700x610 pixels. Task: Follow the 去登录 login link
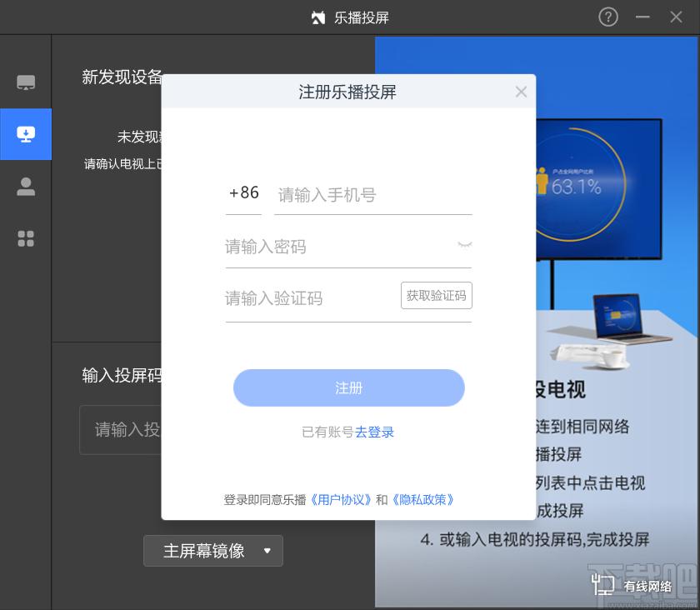point(374,432)
